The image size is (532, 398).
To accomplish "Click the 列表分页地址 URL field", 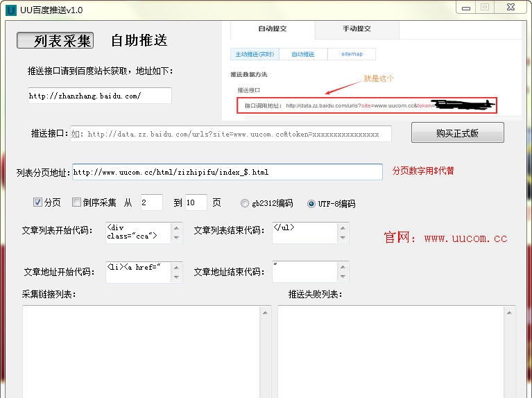I will tap(228, 172).
